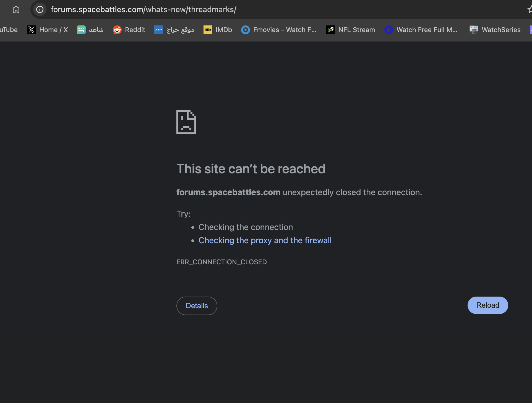Open the NFL Stream bookmark

pyautogui.click(x=350, y=30)
